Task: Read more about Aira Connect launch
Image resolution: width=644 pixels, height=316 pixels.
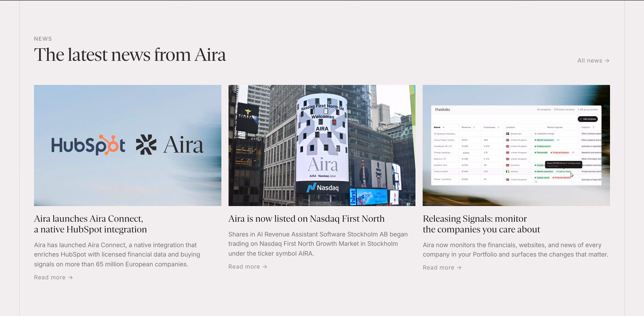Action: pyautogui.click(x=53, y=277)
